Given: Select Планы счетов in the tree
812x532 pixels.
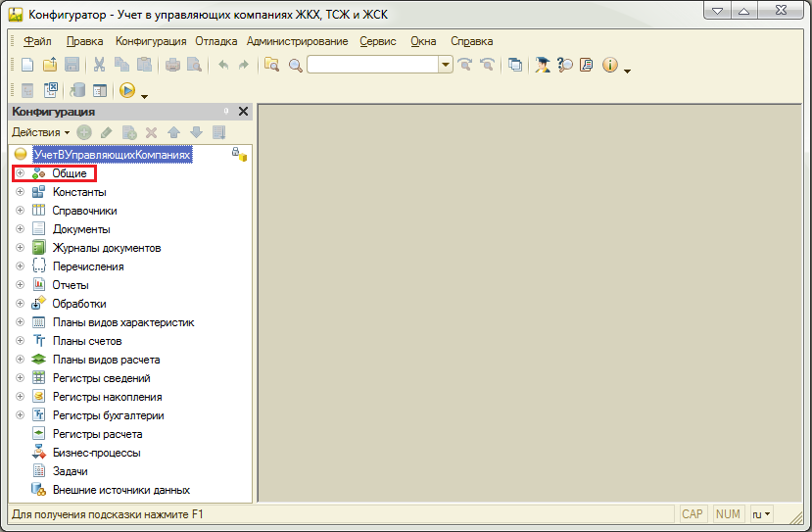Looking at the screenshot, I should (x=87, y=341).
